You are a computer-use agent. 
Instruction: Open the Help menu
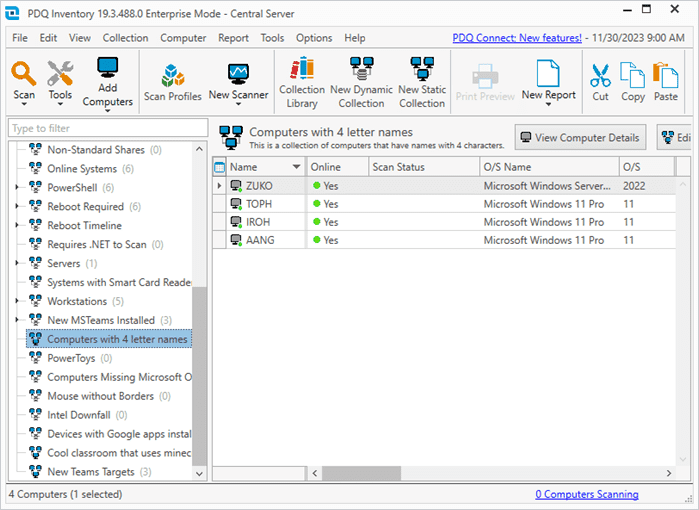tap(355, 38)
